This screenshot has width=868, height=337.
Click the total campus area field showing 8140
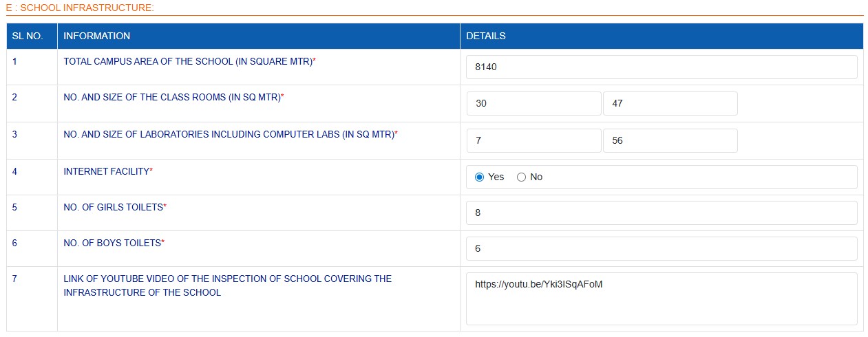tap(661, 67)
